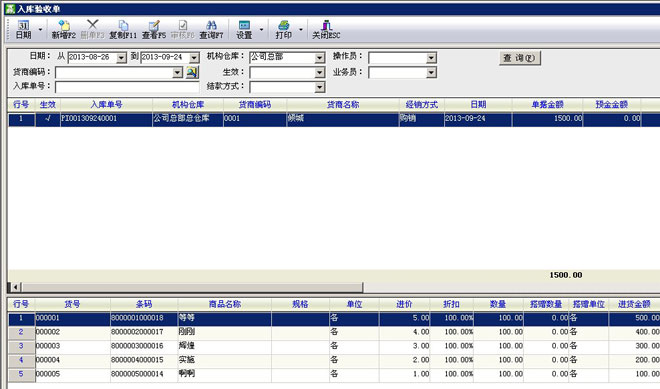Open the start date dropdown 2013-08-26
This screenshot has height=389, width=660.
121,58
